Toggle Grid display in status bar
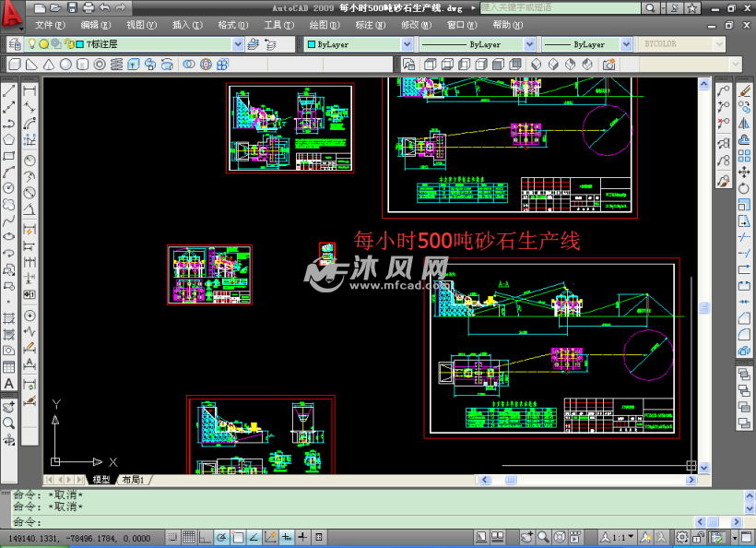This screenshot has width=756, height=548. [189, 537]
